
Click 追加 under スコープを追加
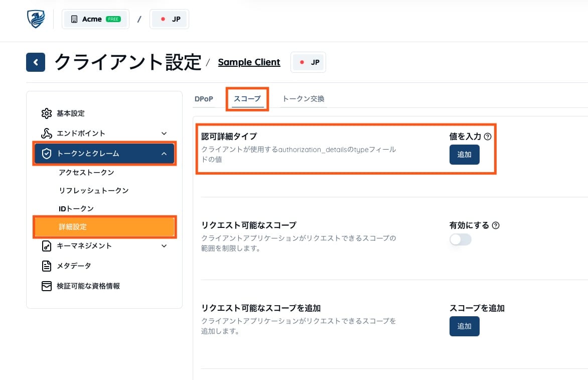coord(464,326)
